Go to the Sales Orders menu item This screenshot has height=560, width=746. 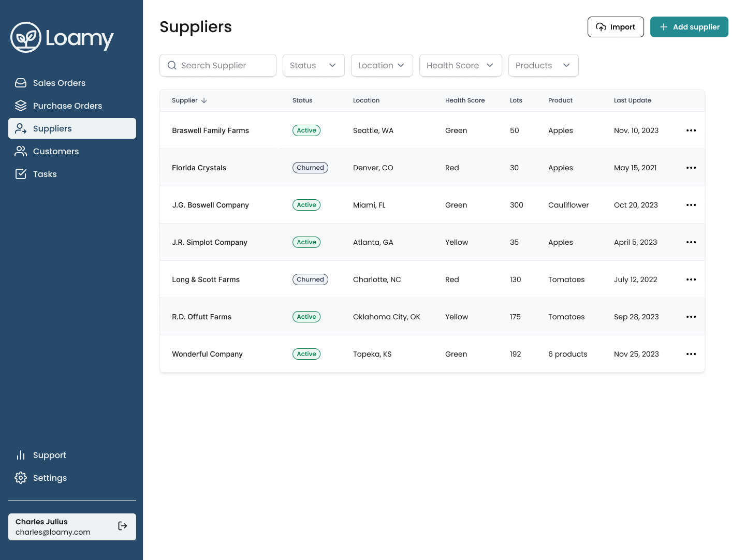point(72,83)
